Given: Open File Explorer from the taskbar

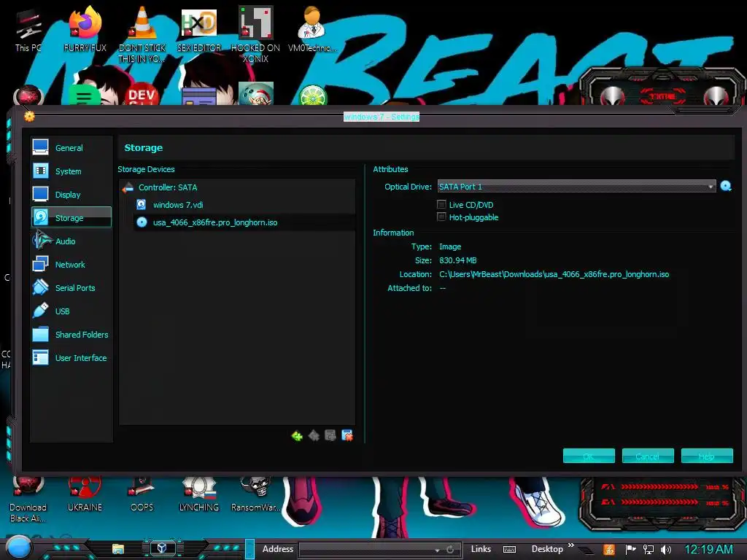Looking at the screenshot, I should (x=117, y=548).
